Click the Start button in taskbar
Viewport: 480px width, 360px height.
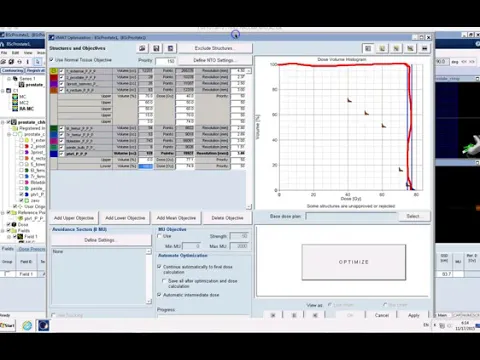coord(8,325)
